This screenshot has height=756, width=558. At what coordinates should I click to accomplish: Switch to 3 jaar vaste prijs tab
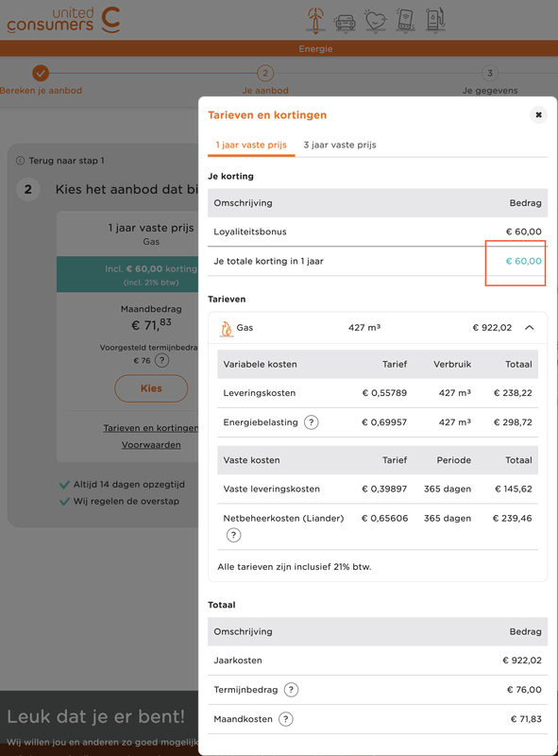point(340,145)
